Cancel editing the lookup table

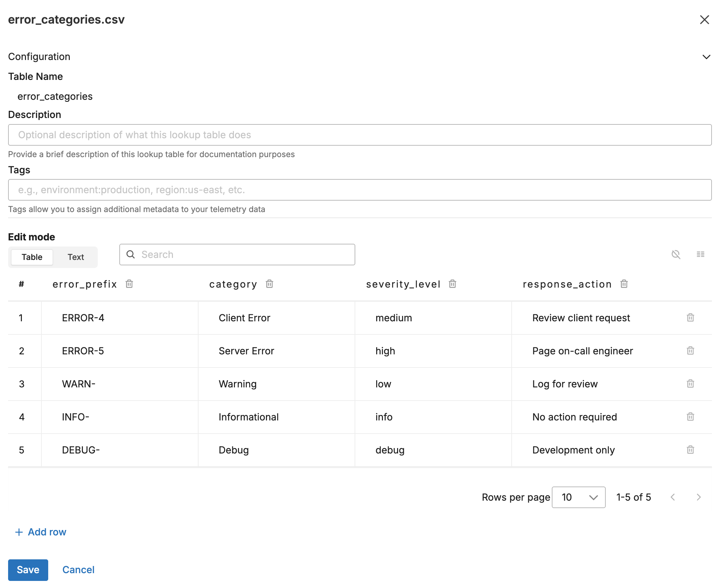78,570
